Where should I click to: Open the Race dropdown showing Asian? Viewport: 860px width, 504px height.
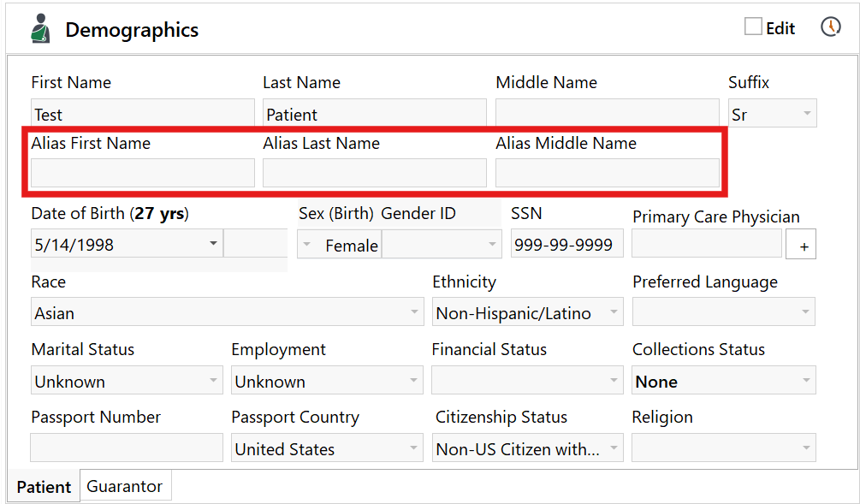coord(415,312)
